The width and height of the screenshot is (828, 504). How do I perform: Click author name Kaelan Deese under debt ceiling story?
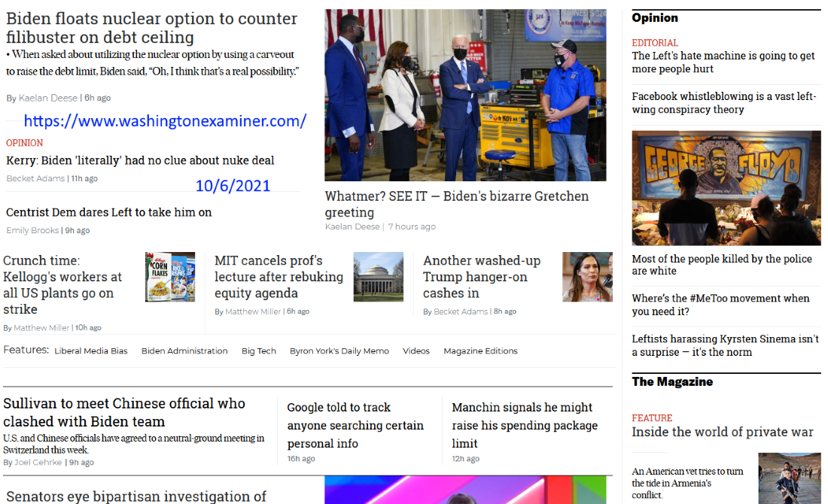click(x=48, y=98)
